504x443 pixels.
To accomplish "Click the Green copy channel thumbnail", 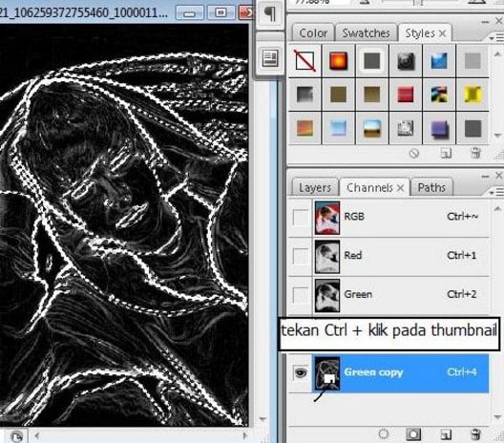I will coord(327,373).
